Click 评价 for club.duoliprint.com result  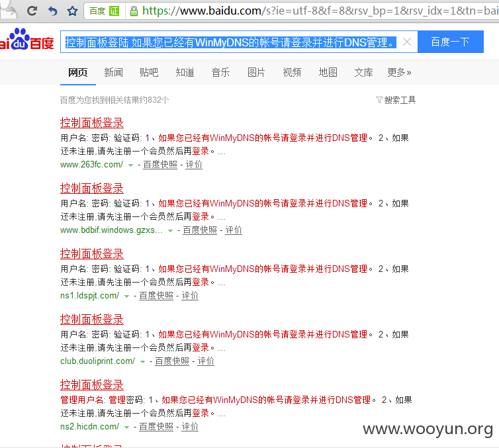coord(206,361)
